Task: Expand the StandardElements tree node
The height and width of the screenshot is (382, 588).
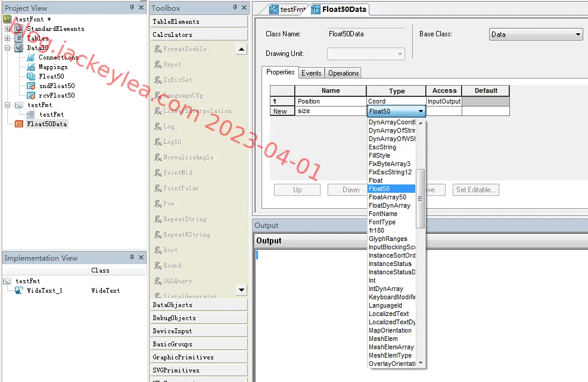Action: (7, 29)
